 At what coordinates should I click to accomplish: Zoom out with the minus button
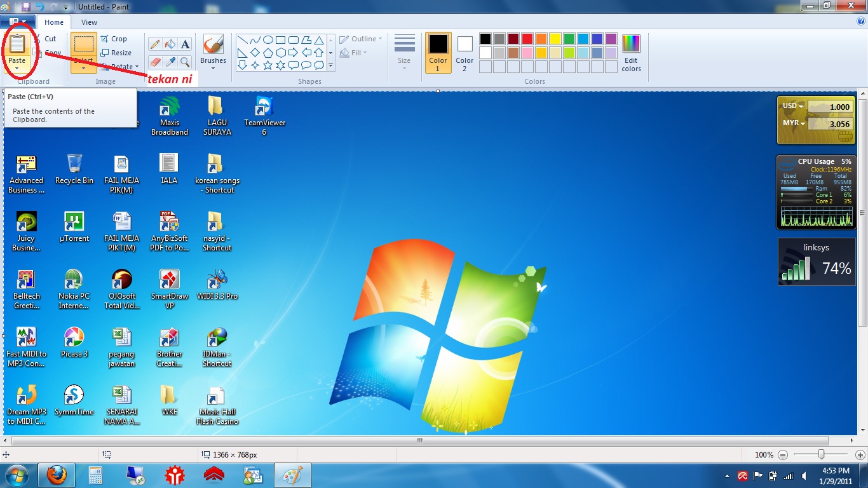coord(783,455)
